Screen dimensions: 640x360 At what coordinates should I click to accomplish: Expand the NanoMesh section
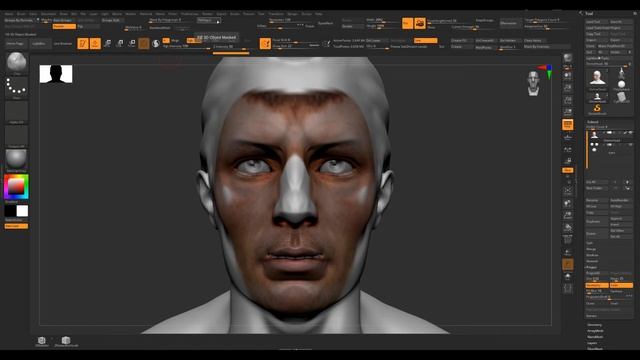tap(595, 337)
